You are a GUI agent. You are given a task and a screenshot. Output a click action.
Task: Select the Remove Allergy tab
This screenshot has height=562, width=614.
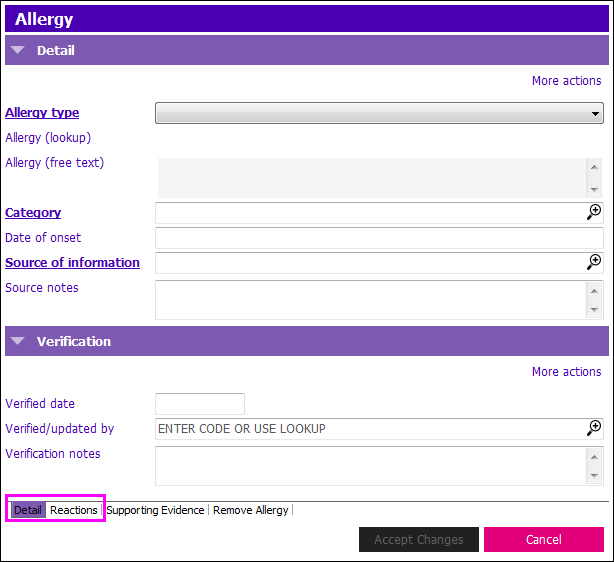(x=251, y=510)
